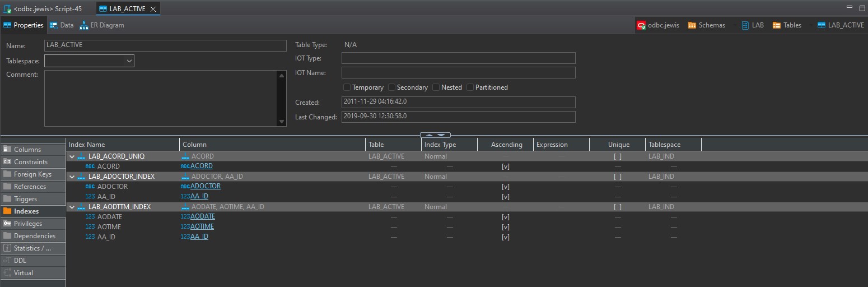Select the References sidebar item
Viewport: 868px width, 287px height.
32,187
